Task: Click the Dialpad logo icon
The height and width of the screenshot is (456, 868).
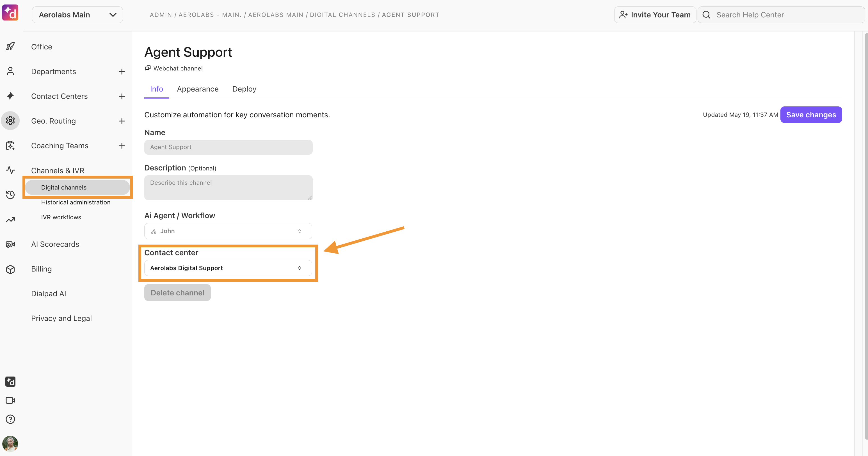Action: 10,13
